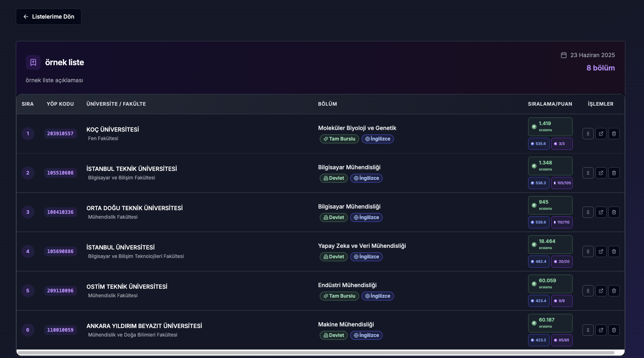Delete İstanbul Üniversitesi row with trash icon
The image size is (644, 358).
(x=614, y=251)
